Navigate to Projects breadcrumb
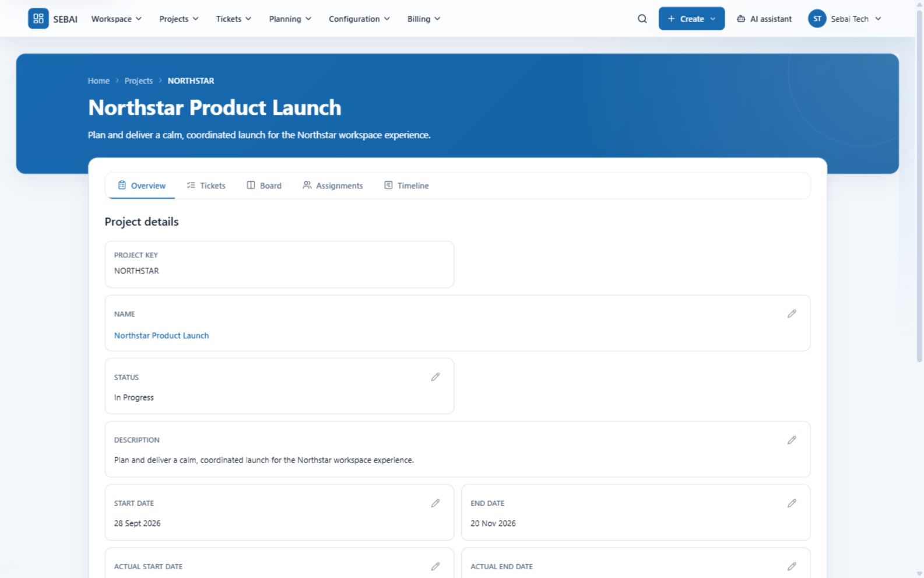Image resolution: width=924 pixels, height=578 pixels. pyautogui.click(x=139, y=80)
